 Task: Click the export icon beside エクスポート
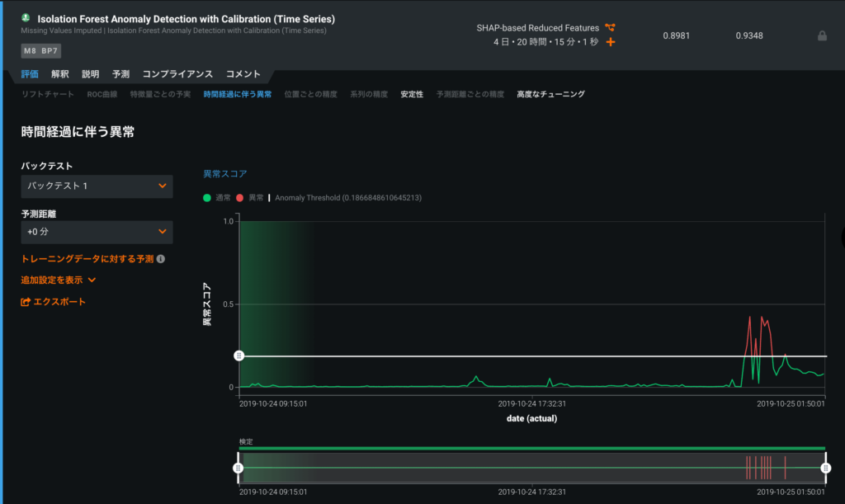click(x=26, y=302)
